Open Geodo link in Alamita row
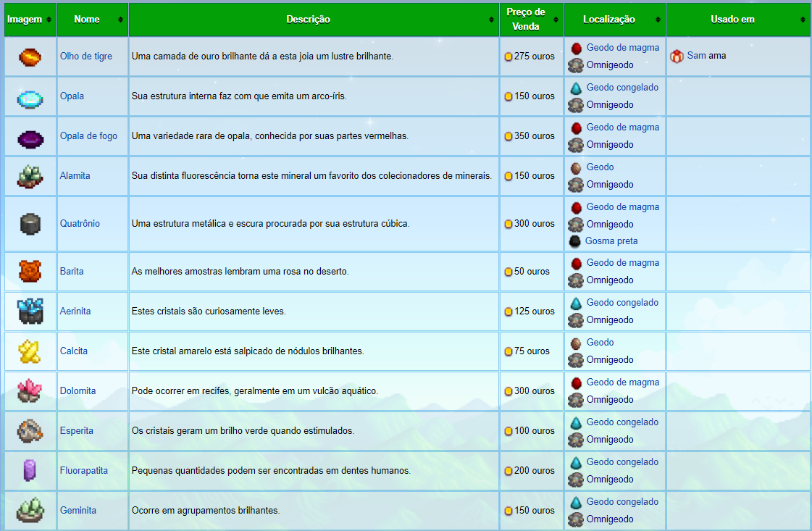Screen dimensions: 812x531 coord(600,167)
